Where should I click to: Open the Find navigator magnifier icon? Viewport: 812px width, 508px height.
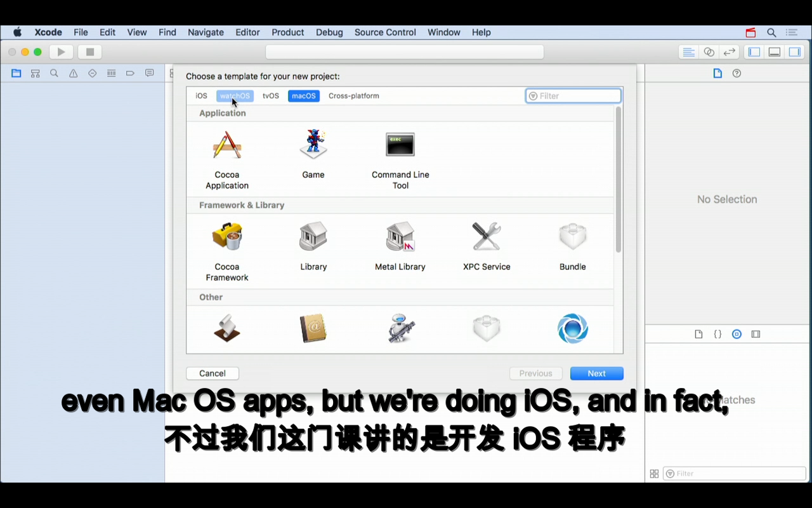[x=55, y=74]
